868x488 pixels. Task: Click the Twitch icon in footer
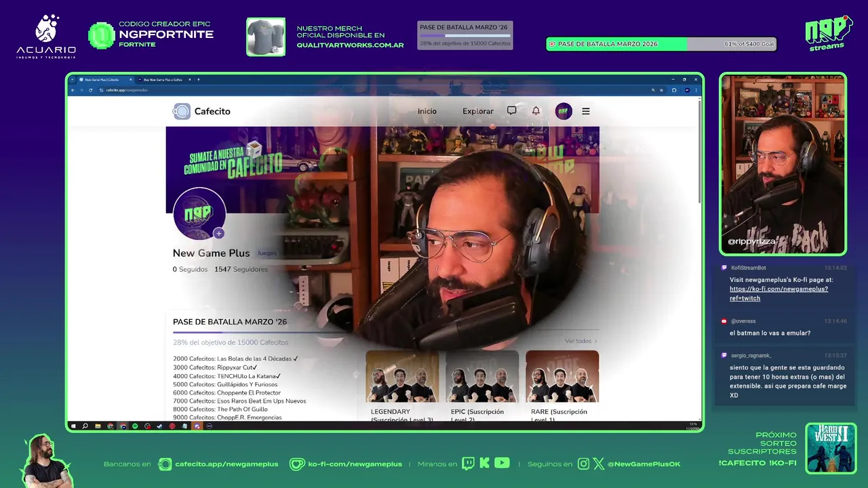point(468,464)
